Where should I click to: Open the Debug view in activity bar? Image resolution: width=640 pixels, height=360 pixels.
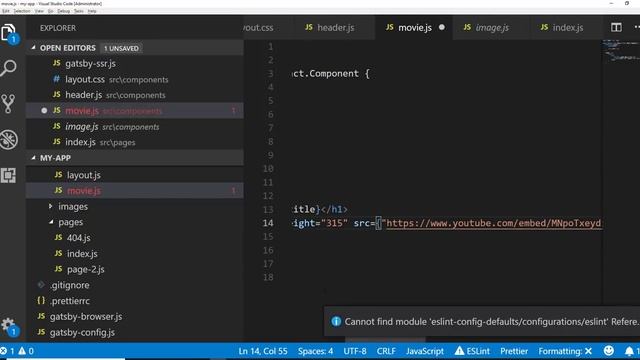(9, 139)
